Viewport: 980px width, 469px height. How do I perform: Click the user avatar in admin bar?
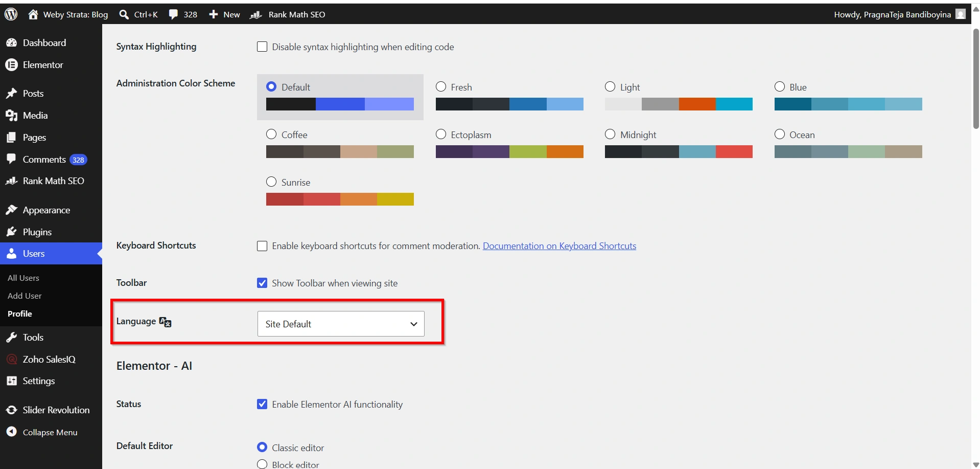pos(961,14)
